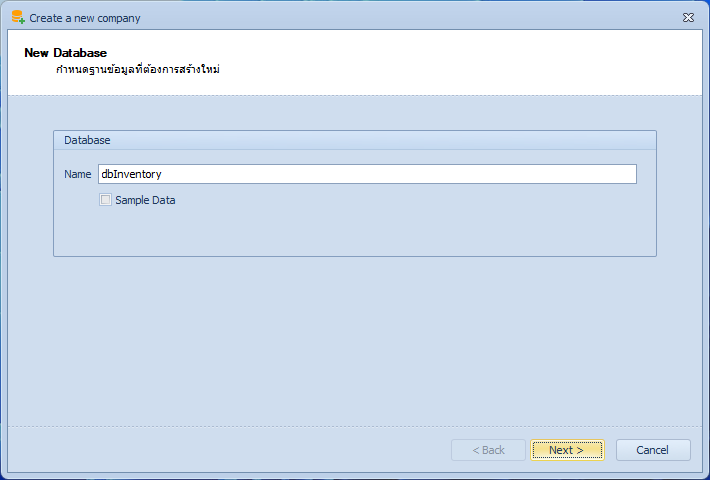Click the Thai subtitle under New Database
The image size is (710, 480).
(138, 69)
